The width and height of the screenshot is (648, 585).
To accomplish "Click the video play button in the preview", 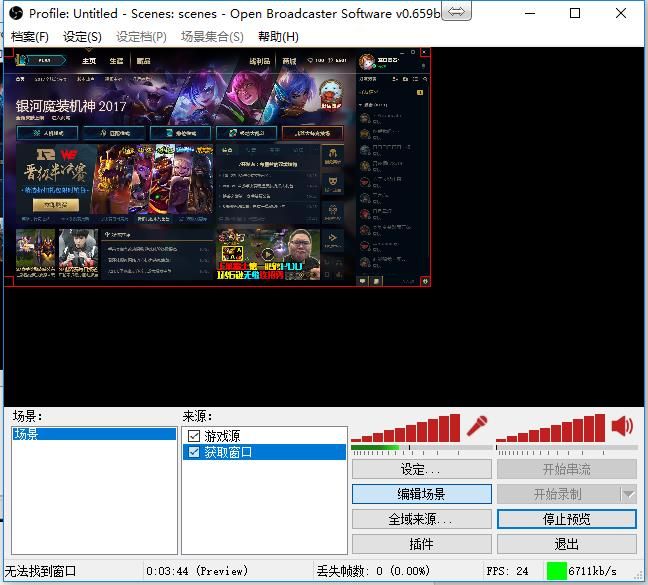I will pos(267,254).
